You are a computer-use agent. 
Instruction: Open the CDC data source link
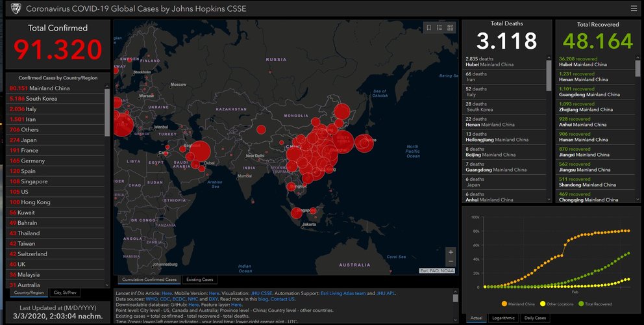(165, 299)
